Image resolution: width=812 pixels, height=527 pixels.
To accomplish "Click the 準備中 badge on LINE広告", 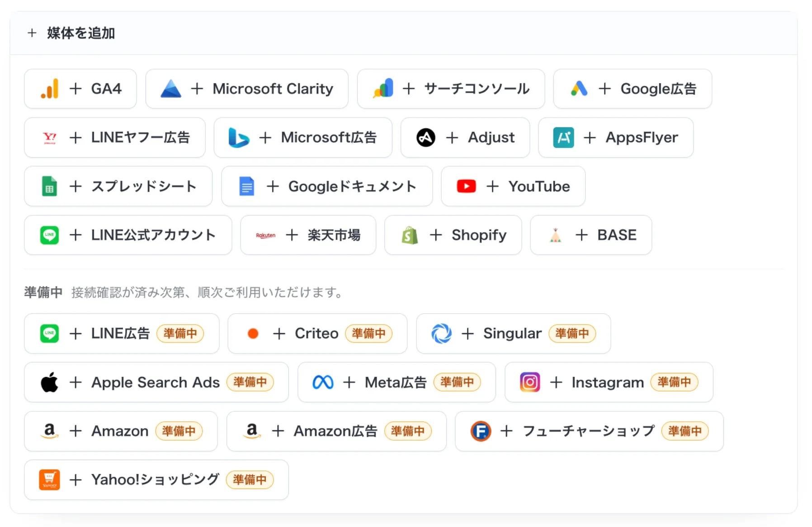I will pyautogui.click(x=180, y=334).
